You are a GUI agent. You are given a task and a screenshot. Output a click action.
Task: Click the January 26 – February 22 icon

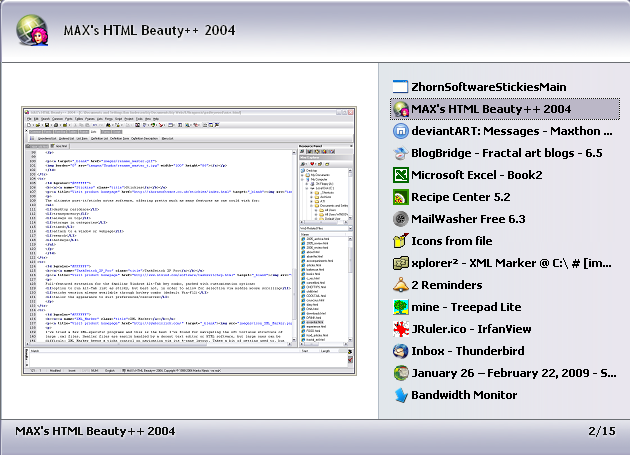click(x=400, y=373)
